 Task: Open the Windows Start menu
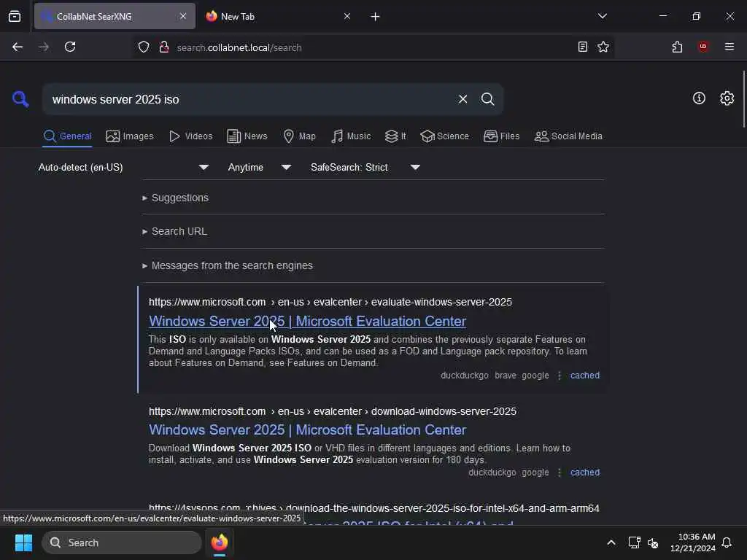click(23, 542)
